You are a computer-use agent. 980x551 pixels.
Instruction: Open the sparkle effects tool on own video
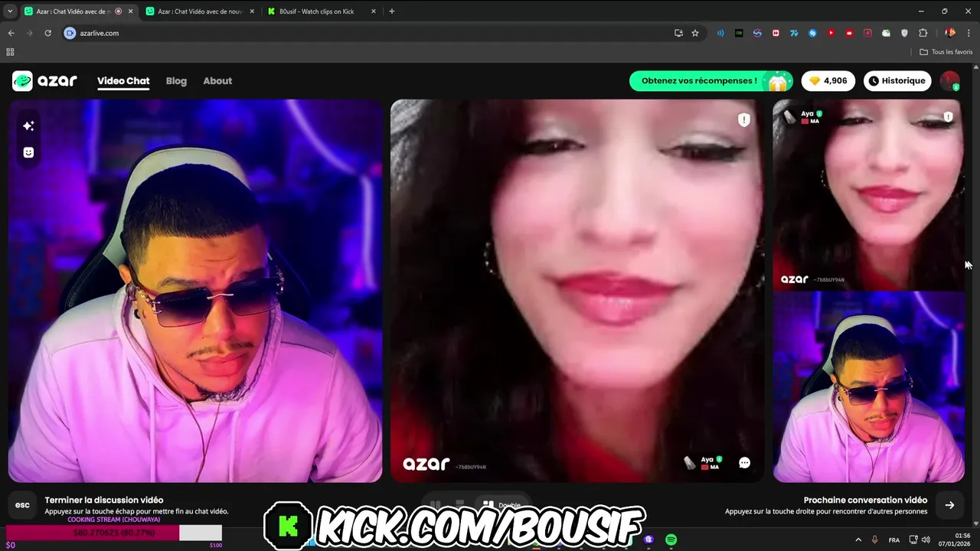[x=28, y=126]
